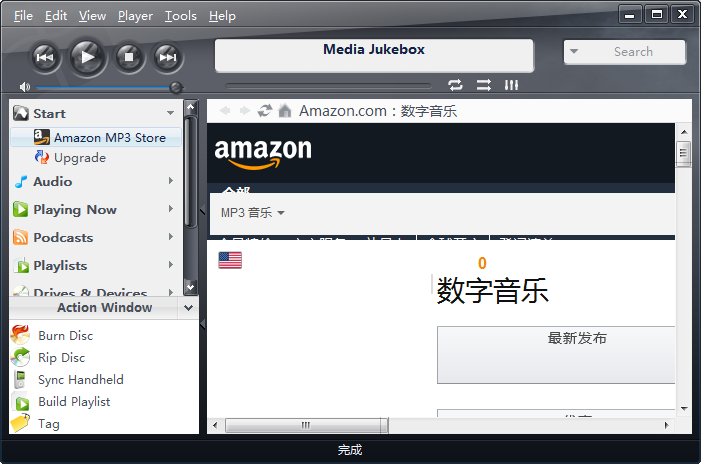The image size is (701, 464).
Task: Click the Playlists icon
Action: click(21, 266)
